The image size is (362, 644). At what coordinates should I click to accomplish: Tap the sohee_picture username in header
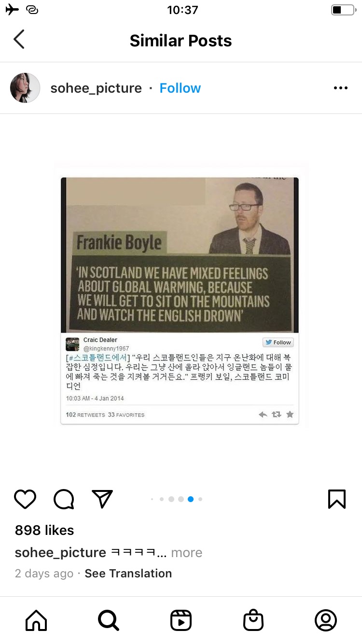coord(96,88)
